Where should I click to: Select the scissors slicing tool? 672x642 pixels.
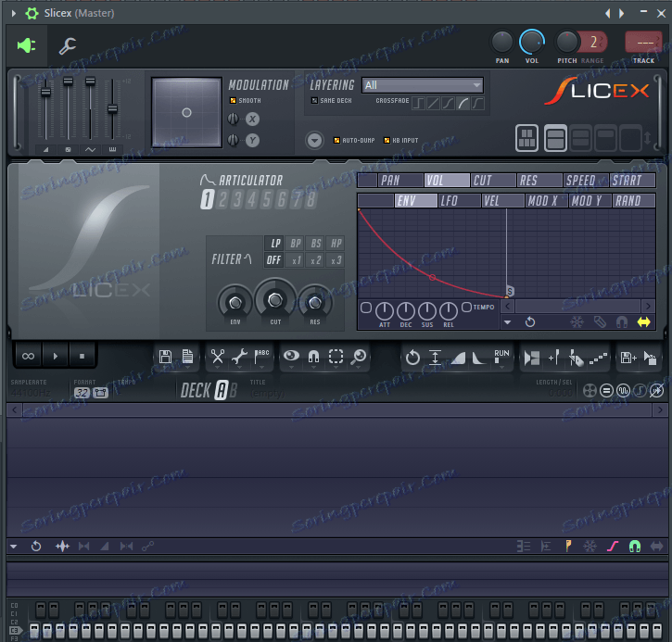click(x=217, y=356)
